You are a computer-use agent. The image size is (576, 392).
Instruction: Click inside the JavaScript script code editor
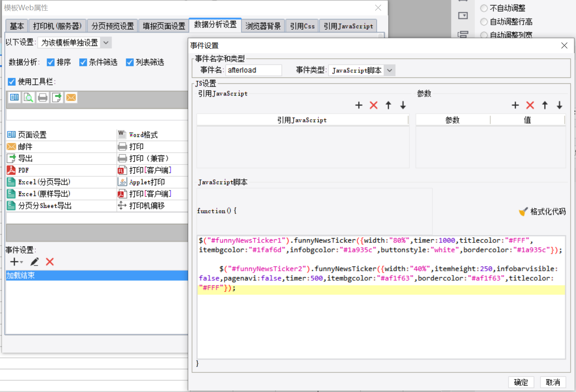[x=381, y=297]
